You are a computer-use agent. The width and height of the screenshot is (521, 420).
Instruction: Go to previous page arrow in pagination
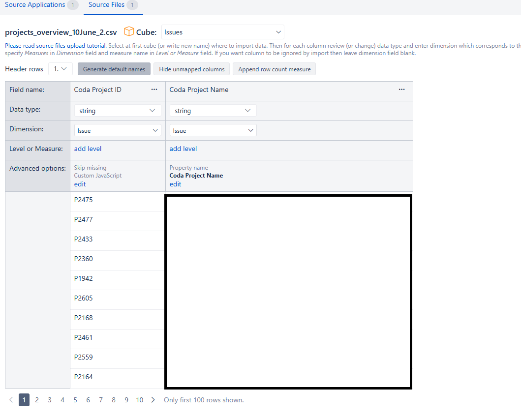pyautogui.click(x=11, y=400)
